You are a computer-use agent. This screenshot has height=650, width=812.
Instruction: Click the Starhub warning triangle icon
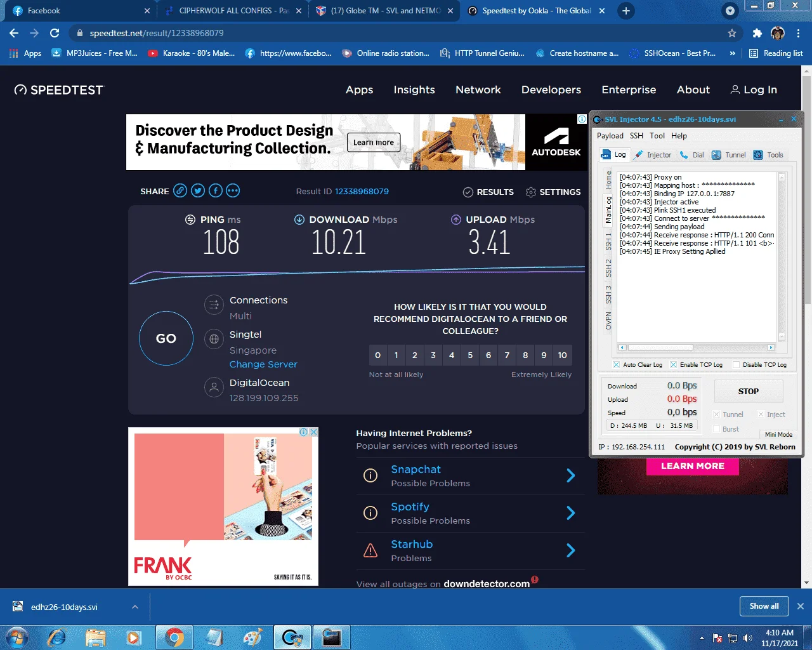tap(370, 550)
